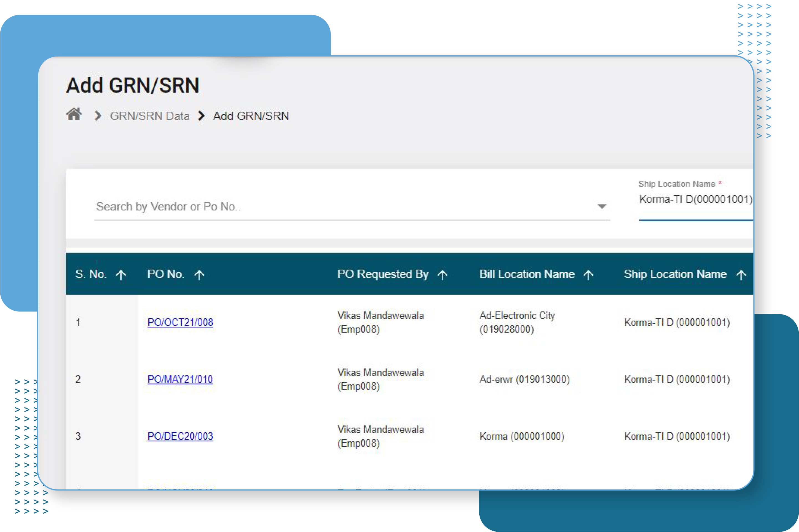Open purchase order PO/MAY21/010
Screen dimensions: 799x532
point(180,379)
